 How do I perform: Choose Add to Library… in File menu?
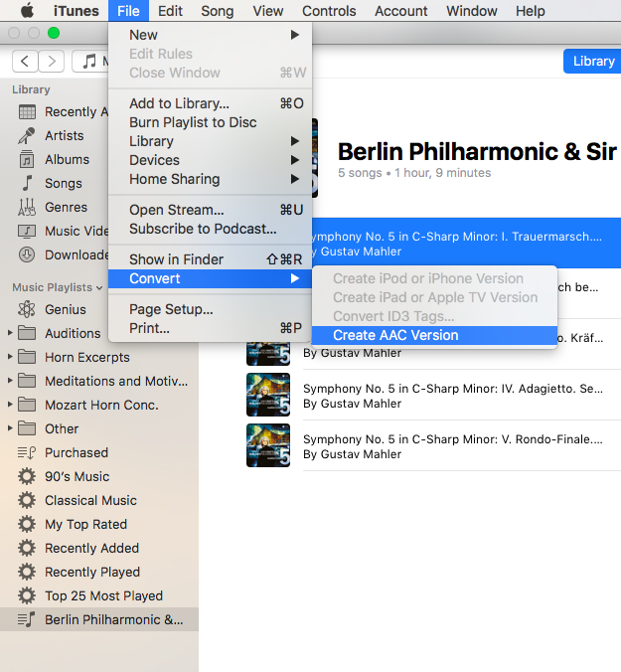point(211,103)
